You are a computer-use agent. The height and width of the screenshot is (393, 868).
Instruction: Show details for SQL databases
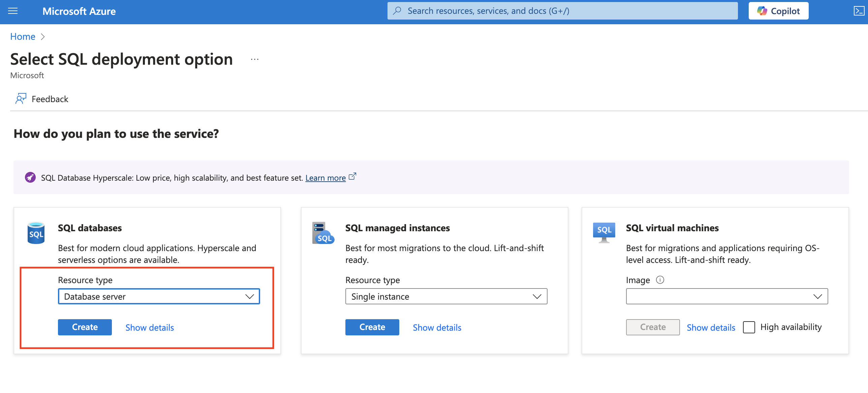150,328
